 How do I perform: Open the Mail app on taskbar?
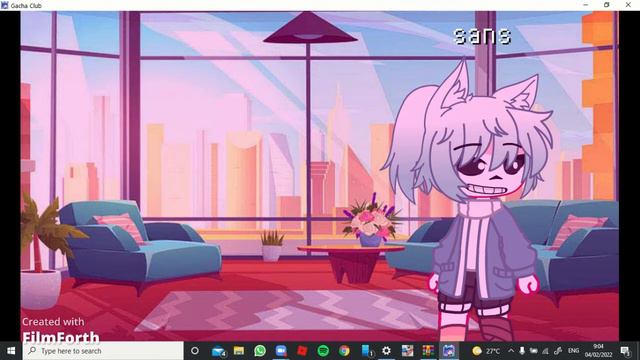[218, 351]
